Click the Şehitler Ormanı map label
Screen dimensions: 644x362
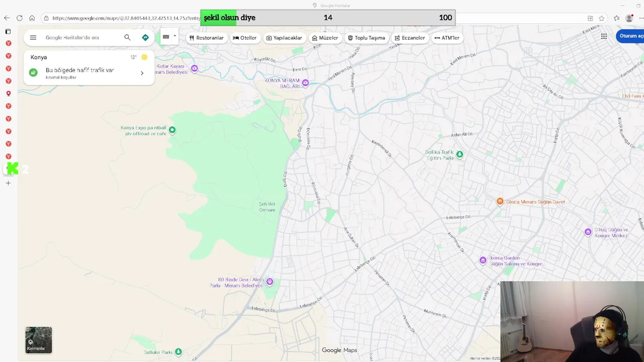267,207
